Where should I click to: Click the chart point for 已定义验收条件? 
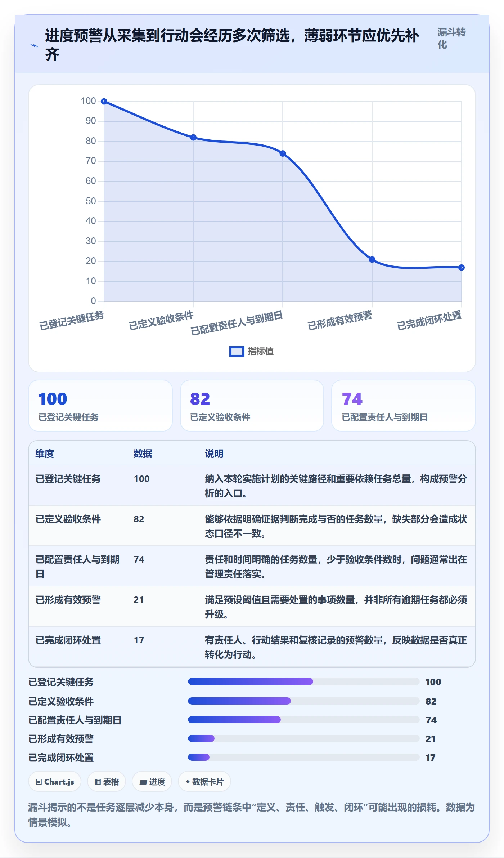coord(193,138)
